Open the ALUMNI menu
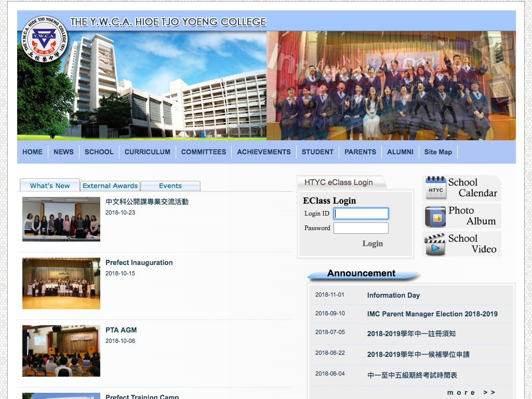Screen dimensions: 532x399 tap(401, 152)
